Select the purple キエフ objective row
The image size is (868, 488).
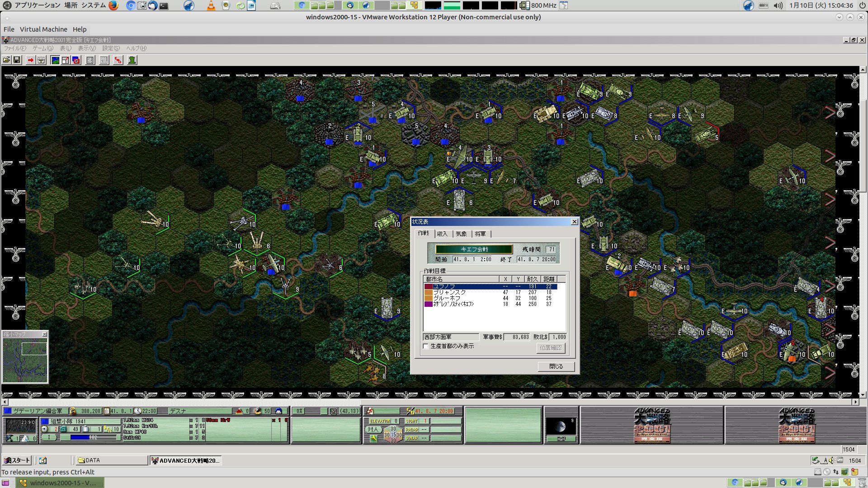[x=491, y=304]
